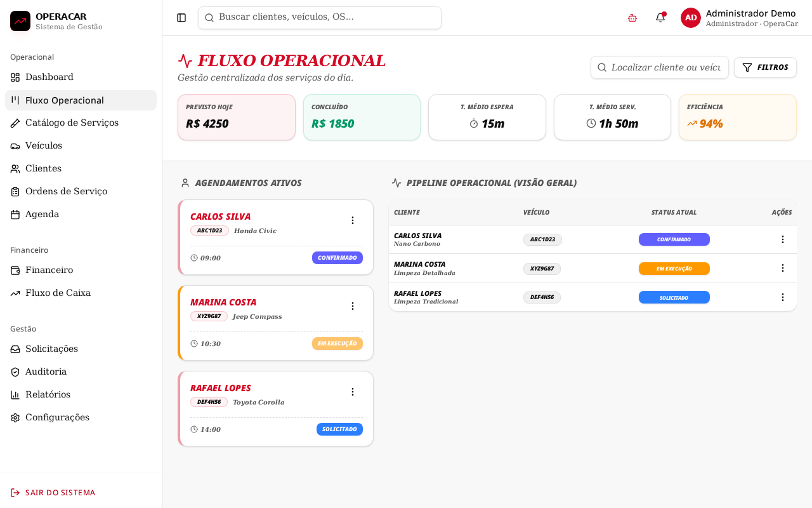Open Carlos Silva card options menu
812x508 pixels.
(353, 220)
